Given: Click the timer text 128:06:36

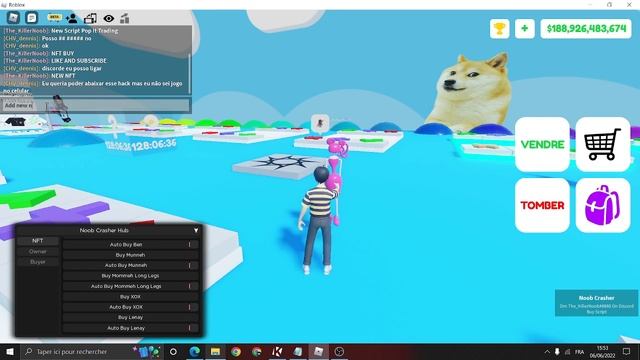Looking at the screenshot, I should coord(154,144).
